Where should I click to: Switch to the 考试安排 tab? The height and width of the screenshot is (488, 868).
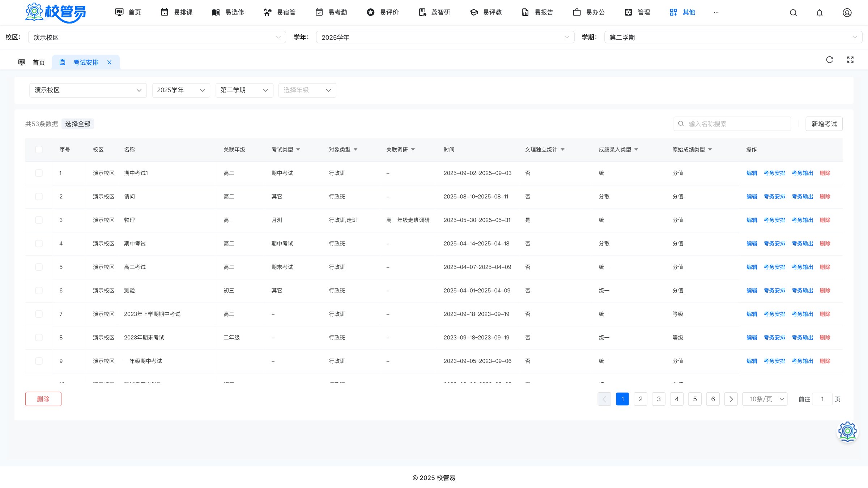[x=86, y=63]
